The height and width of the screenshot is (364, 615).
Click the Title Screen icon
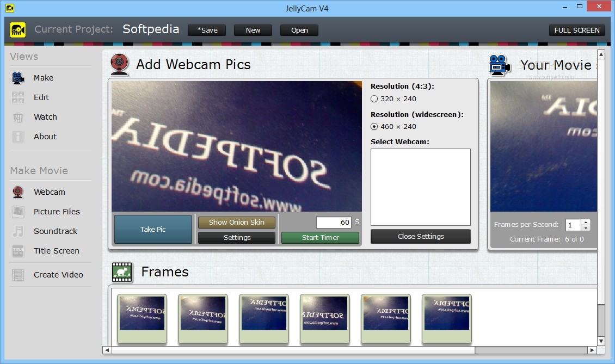point(18,251)
